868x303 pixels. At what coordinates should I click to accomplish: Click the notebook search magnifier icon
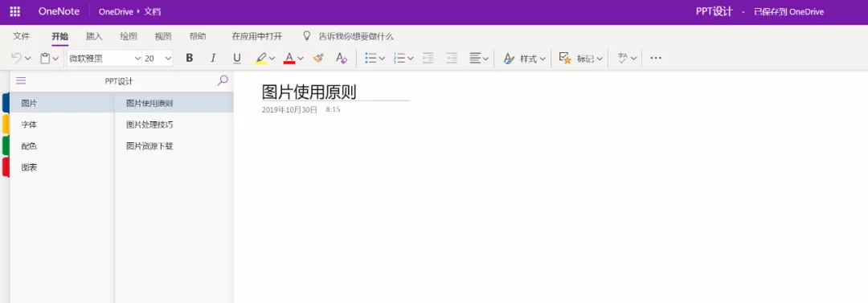(223, 81)
